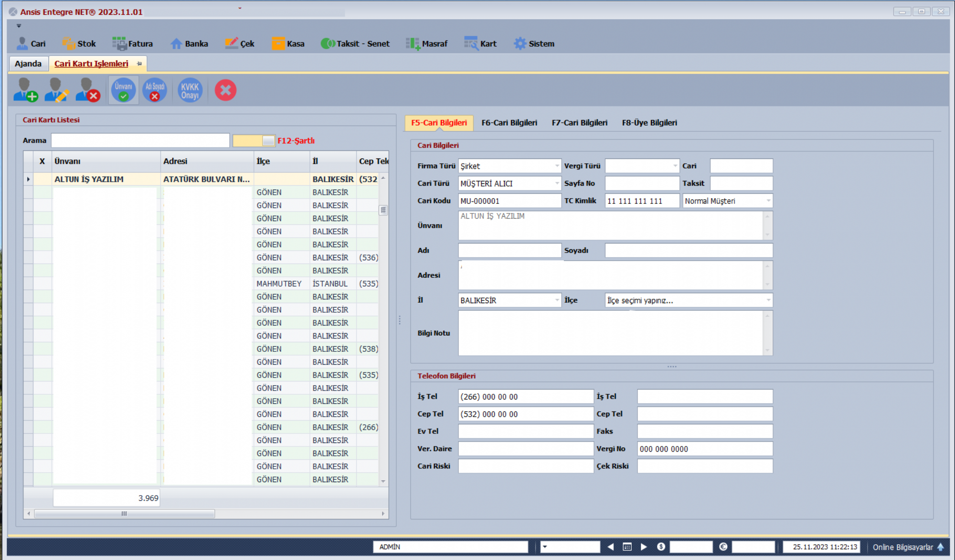This screenshot has width=955, height=560.
Task: Open the İl dropdown showing BALIKESİR
Action: pyautogui.click(x=557, y=300)
